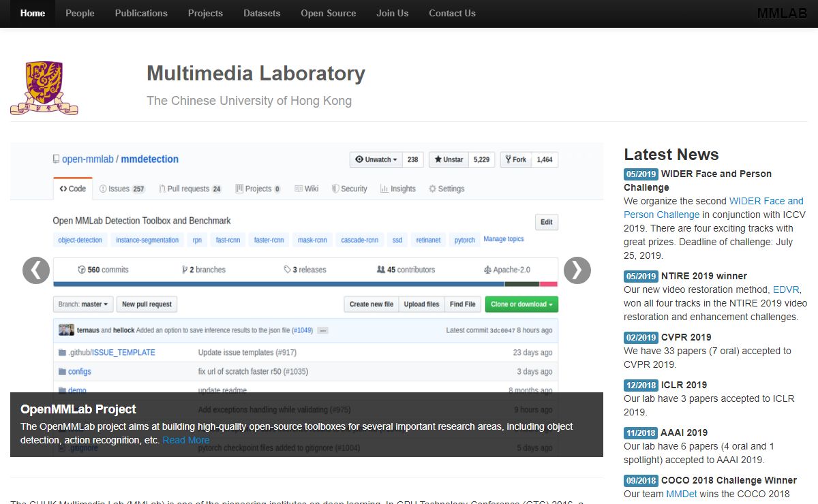Click the 05/2019 WIDER Face news badge
The height and width of the screenshot is (504, 818).
[641, 174]
